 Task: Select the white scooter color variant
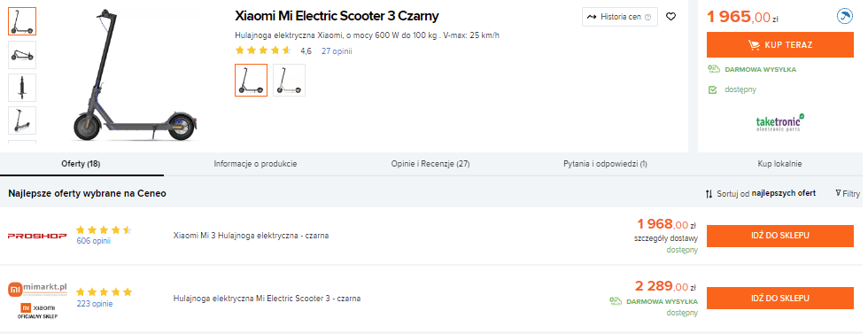pos(289,81)
